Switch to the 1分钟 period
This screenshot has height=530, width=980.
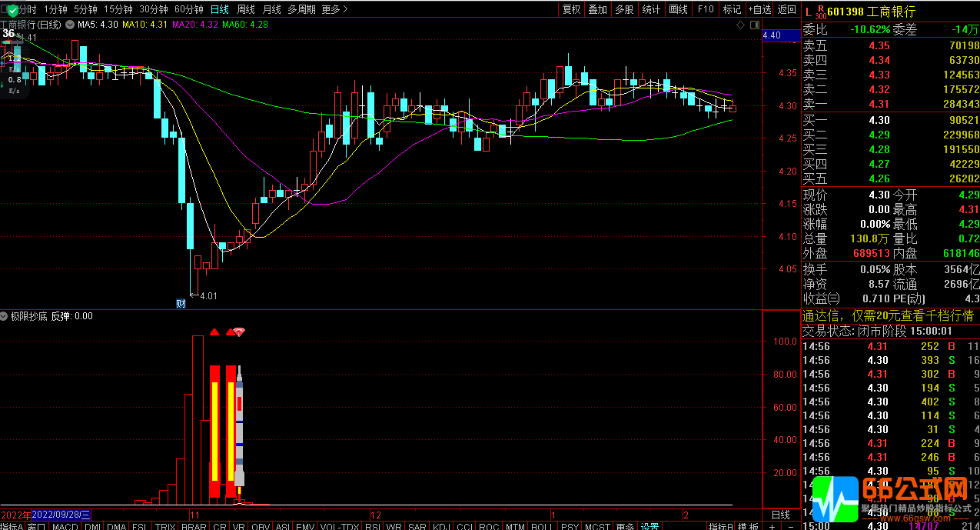tap(55, 9)
